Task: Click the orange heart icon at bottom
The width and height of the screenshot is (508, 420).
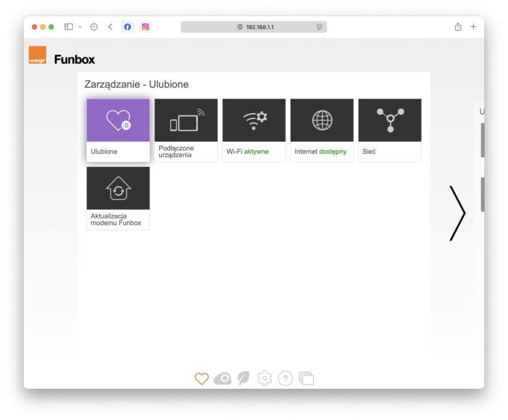Action: pyautogui.click(x=202, y=378)
